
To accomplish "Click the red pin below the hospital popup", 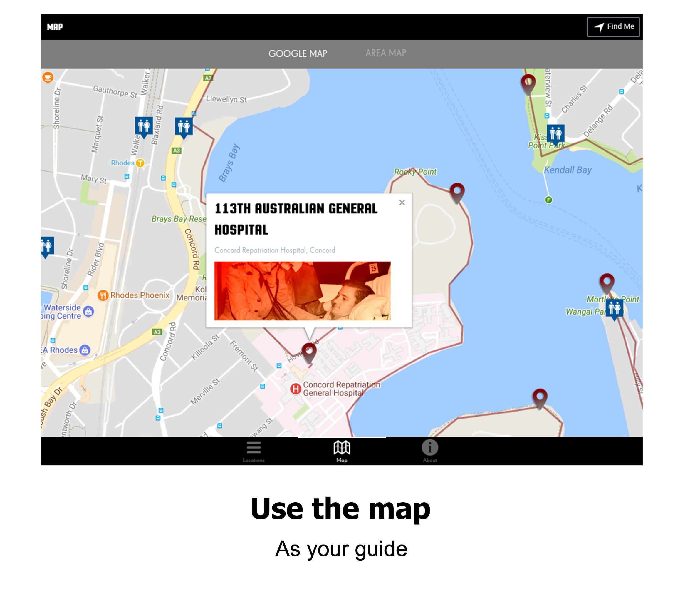I will click(x=309, y=352).
